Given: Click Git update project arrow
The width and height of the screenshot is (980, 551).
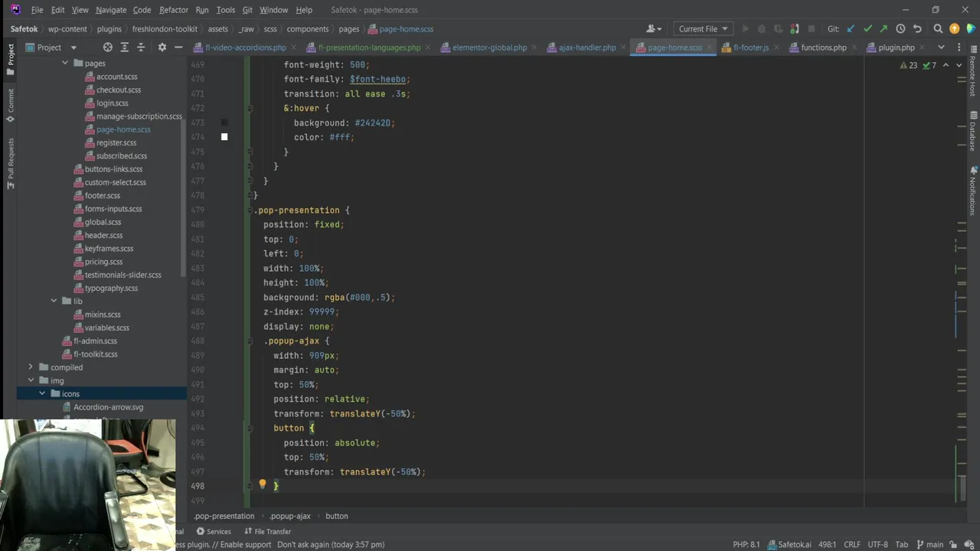Looking at the screenshot, I should click(x=851, y=29).
